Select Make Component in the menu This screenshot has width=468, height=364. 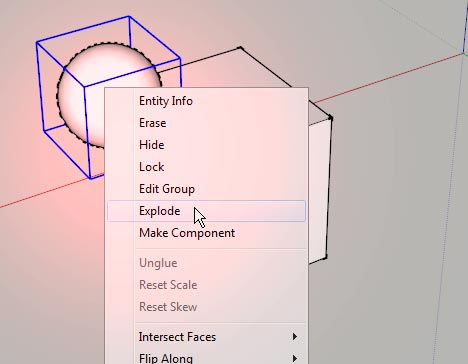tap(206, 233)
